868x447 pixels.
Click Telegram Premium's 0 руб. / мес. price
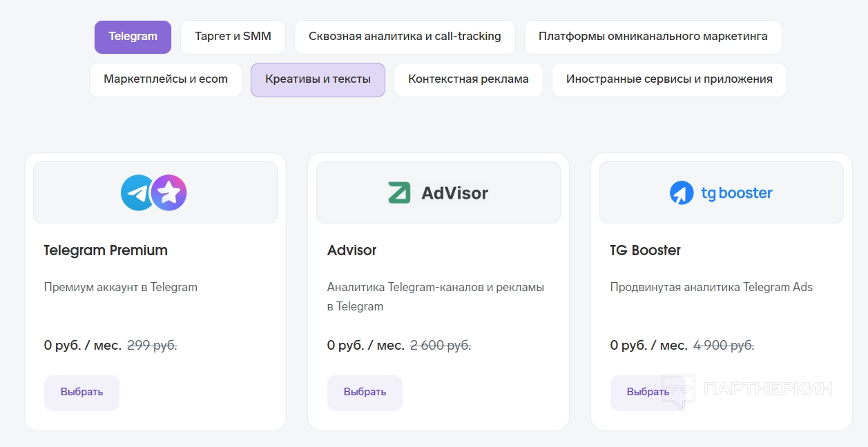tap(83, 345)
